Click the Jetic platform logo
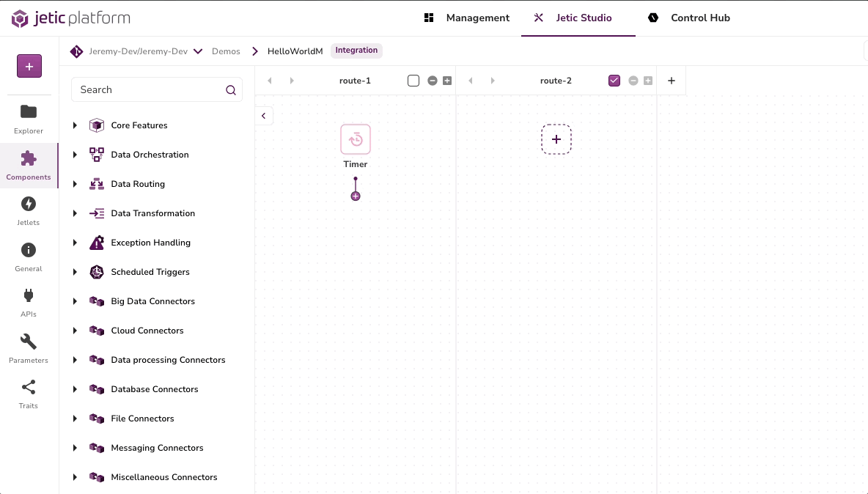 [71, 18]
